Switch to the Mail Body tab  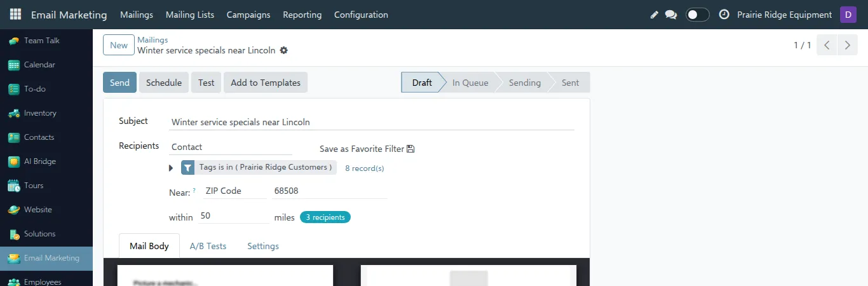point(149,246)
